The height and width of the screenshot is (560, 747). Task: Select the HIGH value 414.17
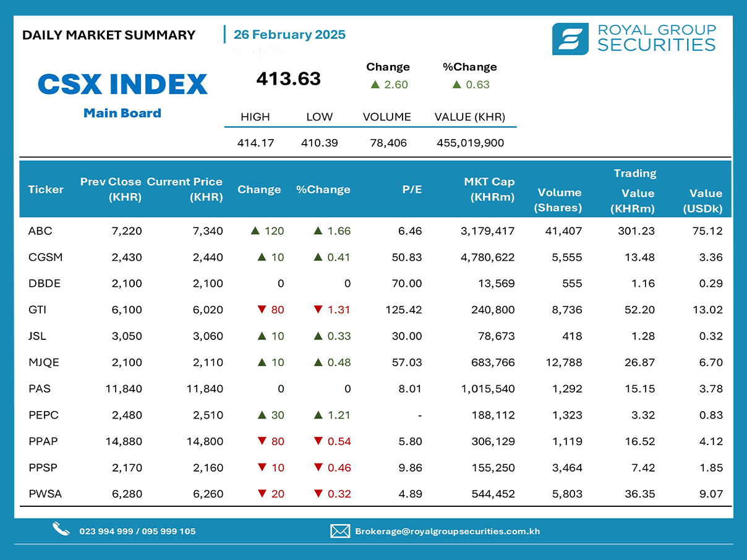[255, 143]
